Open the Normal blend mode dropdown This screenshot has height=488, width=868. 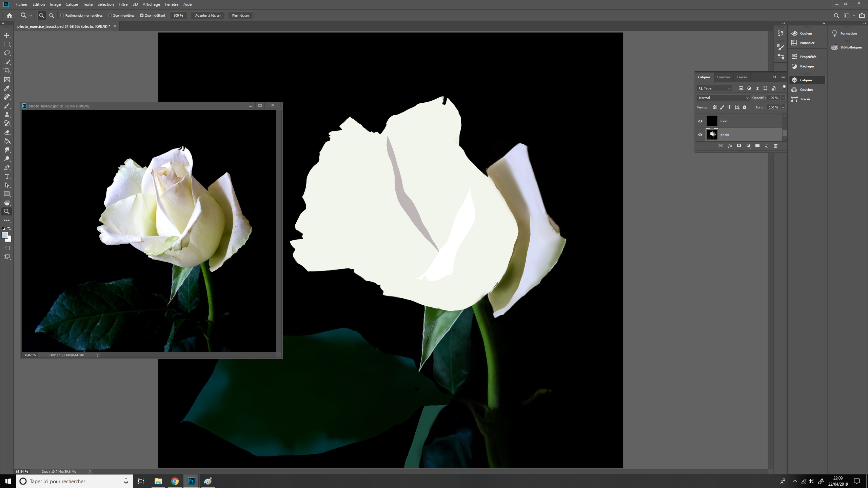(x=723, y=98)
